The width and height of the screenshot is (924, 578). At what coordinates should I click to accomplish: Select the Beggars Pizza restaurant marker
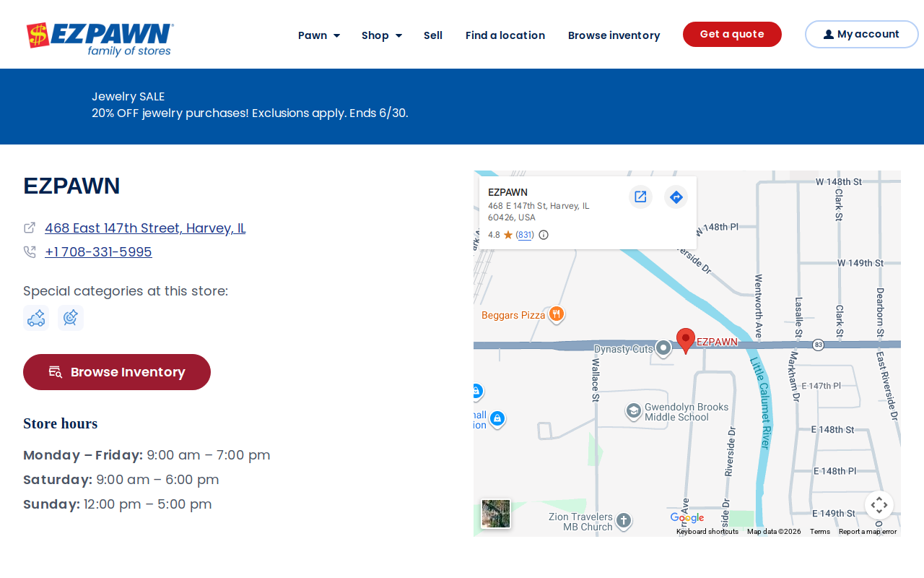click(556, 314)
